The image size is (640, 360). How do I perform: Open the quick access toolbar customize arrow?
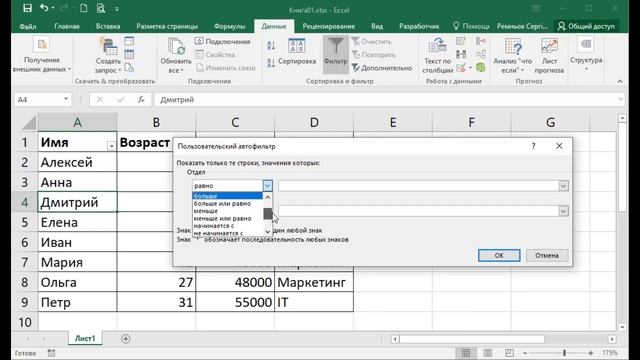(x=117, y=9)
